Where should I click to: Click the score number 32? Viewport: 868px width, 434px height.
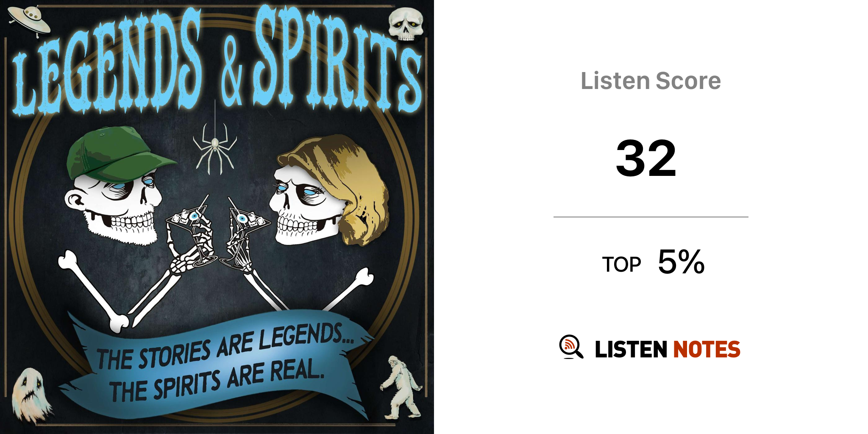click(x=646, y=159)
